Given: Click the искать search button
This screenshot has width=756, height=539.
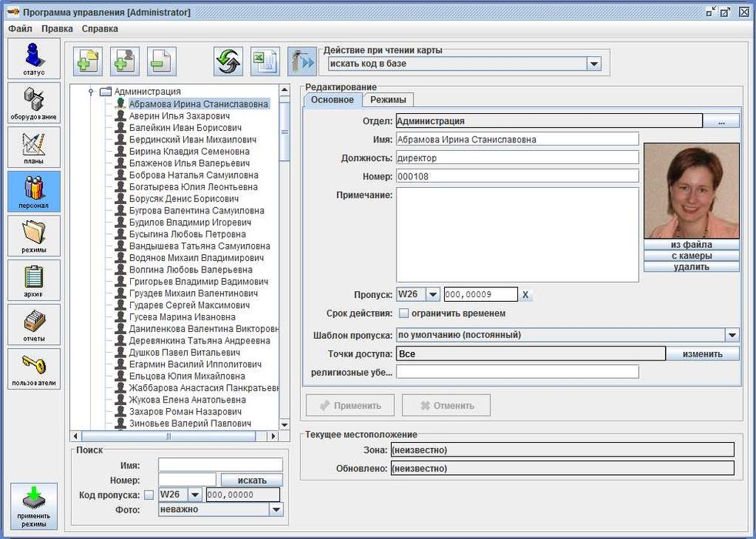Looking at the screenshot, I should click(x=252, y=480).
